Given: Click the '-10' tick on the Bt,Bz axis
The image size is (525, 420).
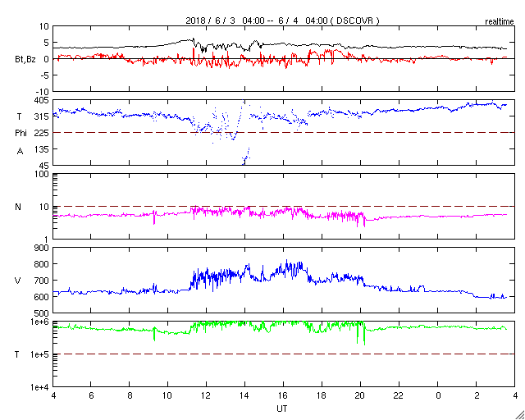Looking at the screenshot, I should (42, 92).
